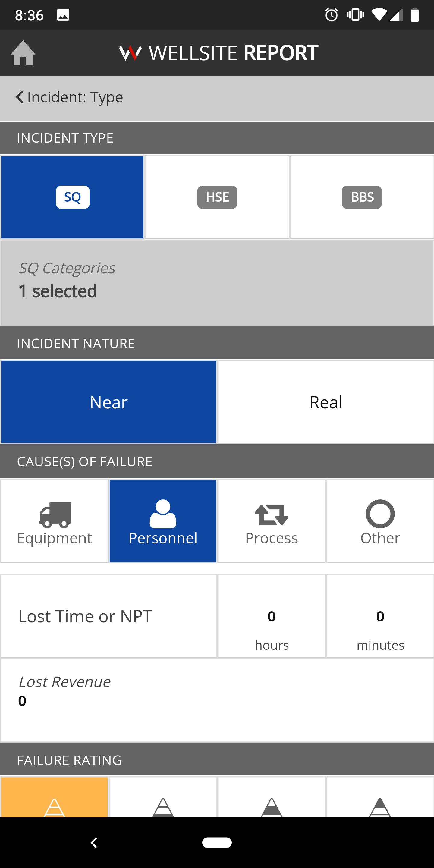Toggle the BBS incident type
434x868 pixels.
362,197
